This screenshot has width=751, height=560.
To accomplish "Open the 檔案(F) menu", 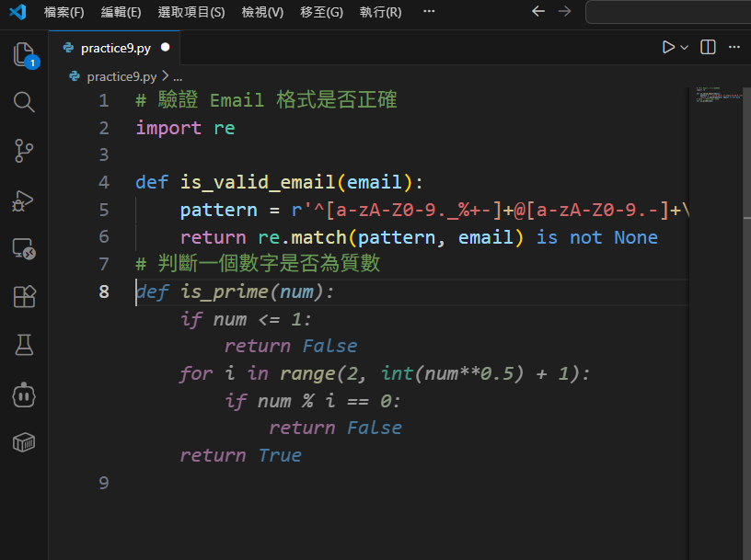I will pyautogui.click(x=64, y=12).
